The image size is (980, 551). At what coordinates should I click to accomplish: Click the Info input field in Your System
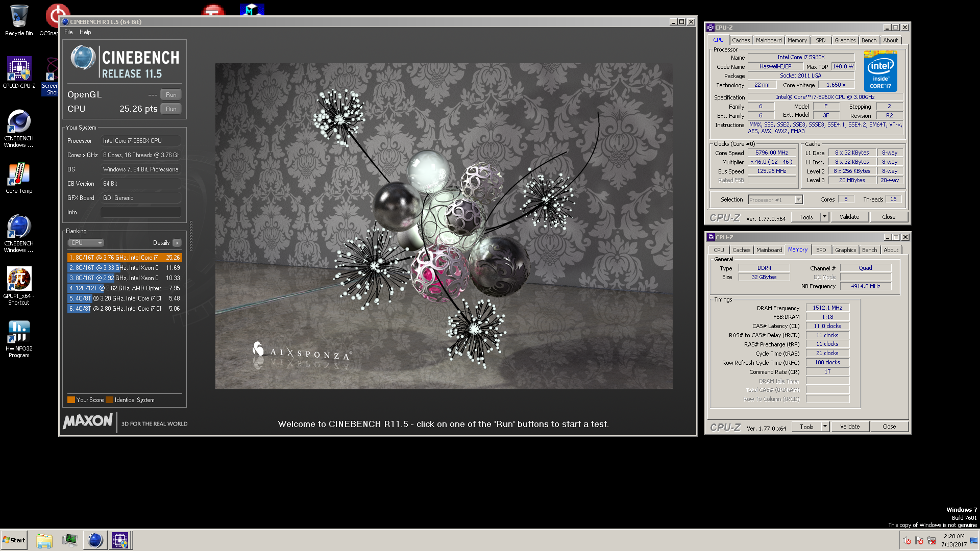pyautogui.click(x=141, y=212)
